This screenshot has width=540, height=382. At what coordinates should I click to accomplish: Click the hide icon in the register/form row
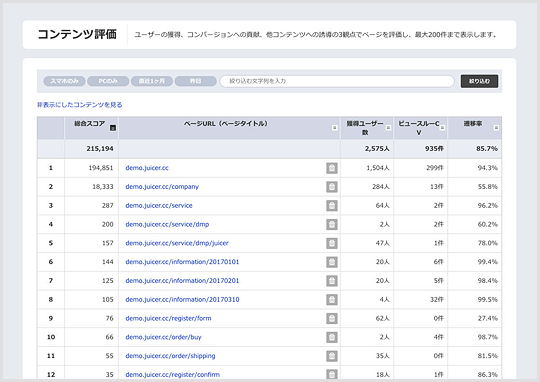coord(332,318)
